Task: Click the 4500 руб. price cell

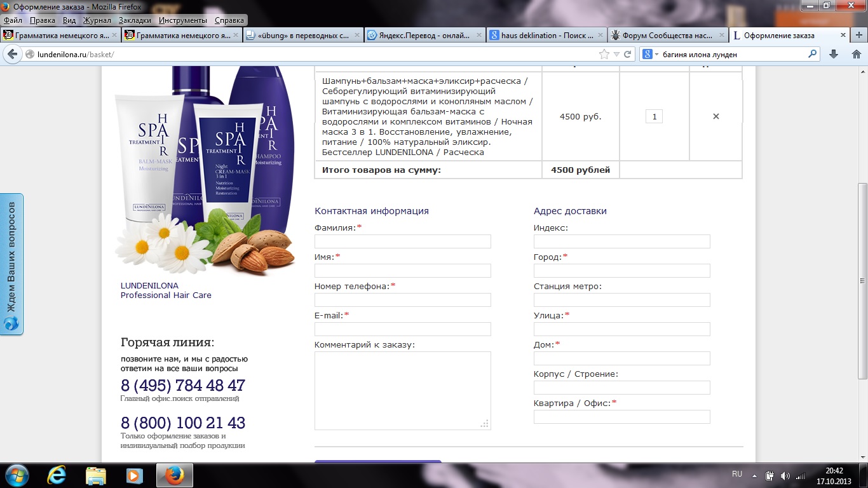Action: coord(580,116)
